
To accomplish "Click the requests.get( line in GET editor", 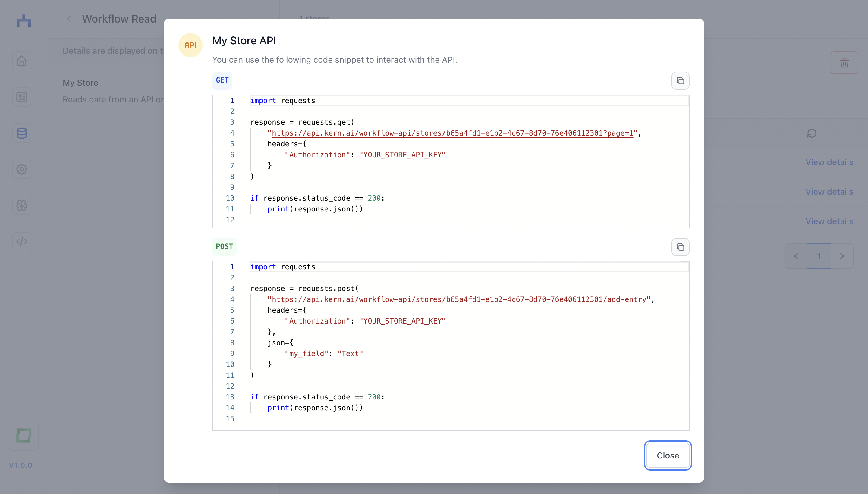I will (302, 122).
